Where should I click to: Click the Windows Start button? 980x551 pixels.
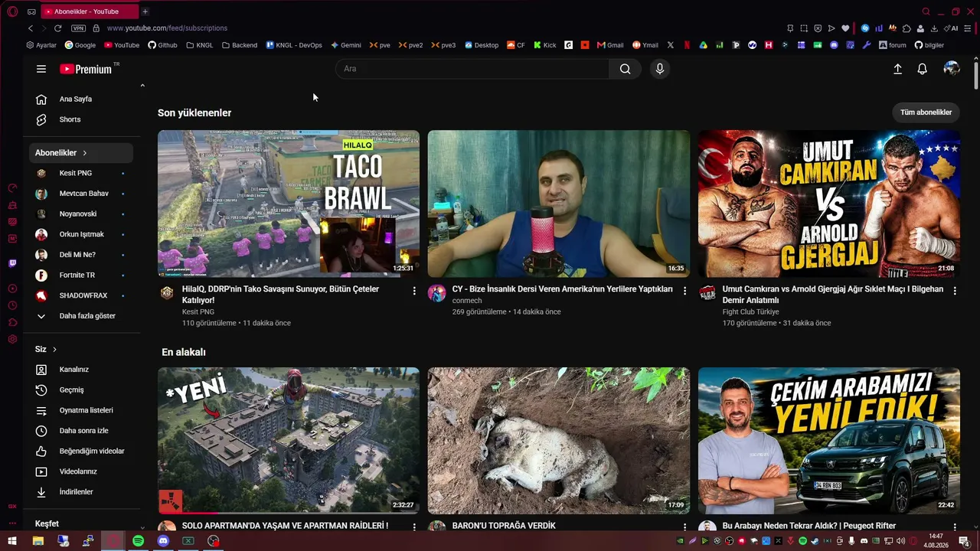[x=12, y=541]
